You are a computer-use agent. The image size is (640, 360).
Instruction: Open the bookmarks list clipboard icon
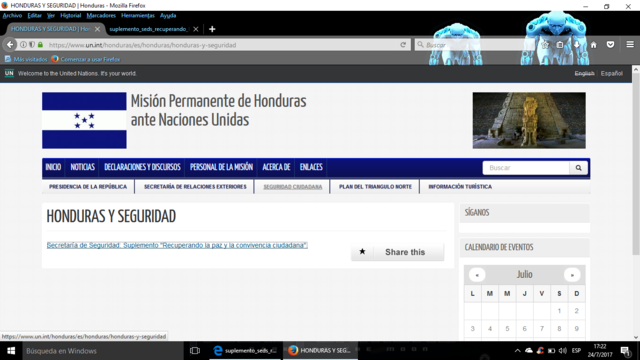pyautogui.click(x=560, y=45)
